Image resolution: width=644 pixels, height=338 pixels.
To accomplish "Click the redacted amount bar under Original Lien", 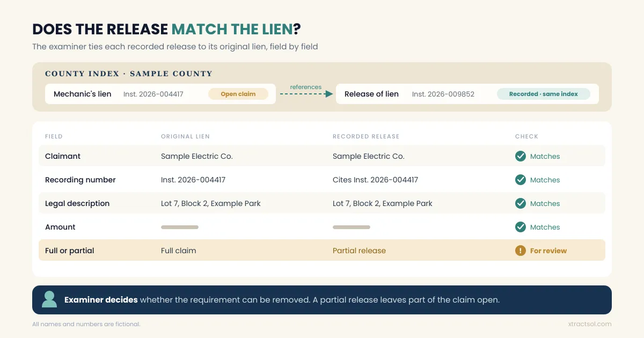I will [x=180, y=227].
